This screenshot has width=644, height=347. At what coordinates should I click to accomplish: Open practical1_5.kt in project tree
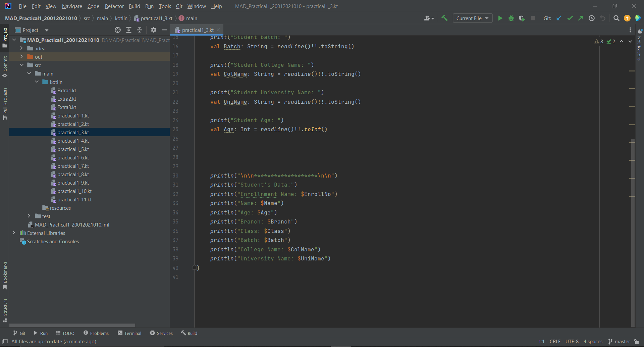(x=73, y=149)
